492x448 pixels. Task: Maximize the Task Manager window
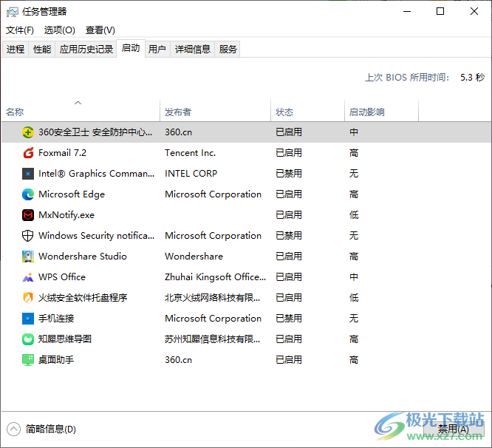440,12
